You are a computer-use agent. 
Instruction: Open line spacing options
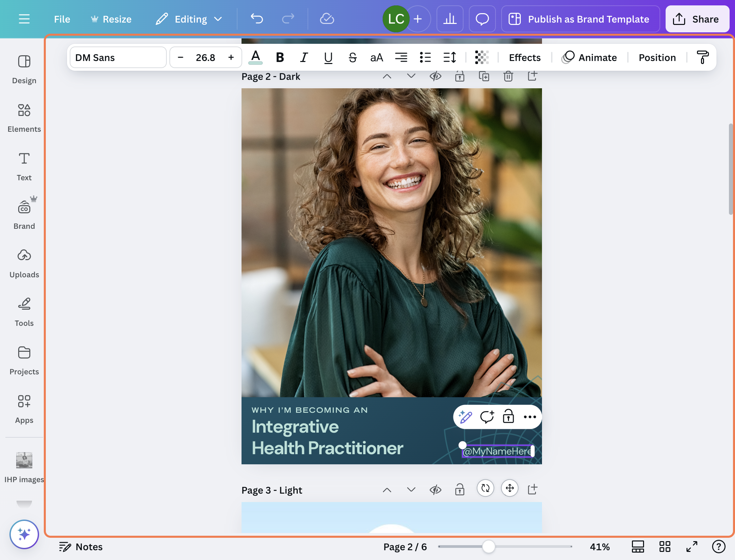(x=450, y=58)
